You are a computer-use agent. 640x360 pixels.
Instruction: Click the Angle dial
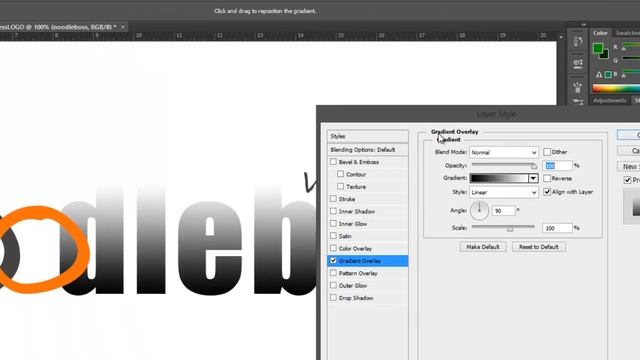(x=480, y=210)
